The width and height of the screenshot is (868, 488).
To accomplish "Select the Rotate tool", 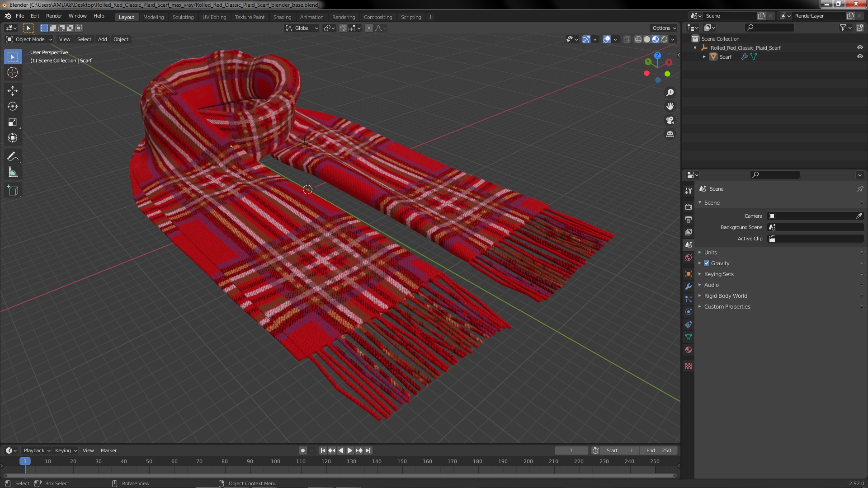I will click(x=13, y=107).
